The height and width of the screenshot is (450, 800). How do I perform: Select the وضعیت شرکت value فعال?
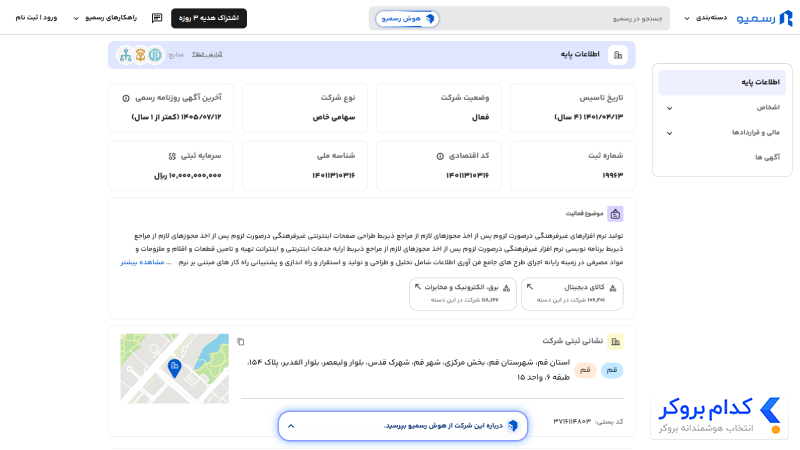click(481, 117)
